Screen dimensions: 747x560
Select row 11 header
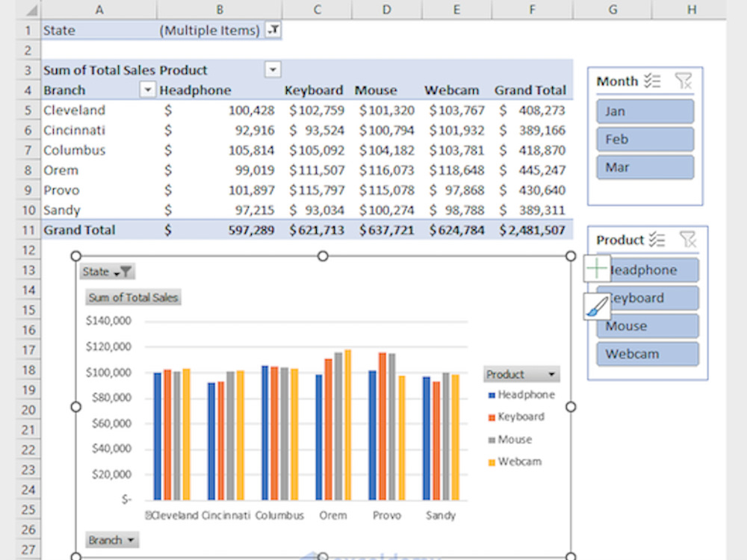click(x=28, y=230)
